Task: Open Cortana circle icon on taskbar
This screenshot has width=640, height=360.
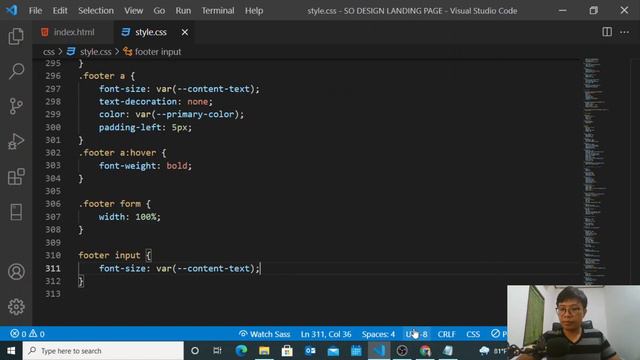Action: click(x=195, y=351)
